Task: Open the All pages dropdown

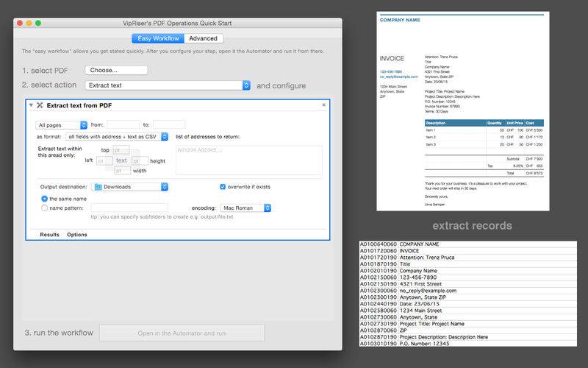Action: pos(62,125)
